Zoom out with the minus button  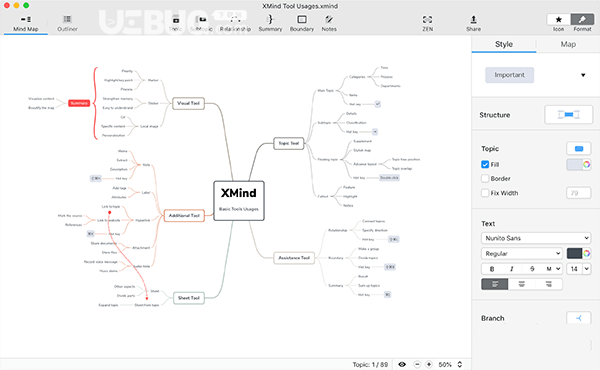pos(417,365)
